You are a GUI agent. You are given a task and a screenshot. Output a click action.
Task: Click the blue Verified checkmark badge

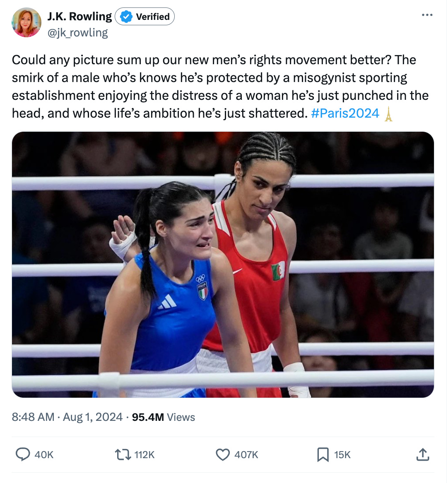click(x=125, y=17)
